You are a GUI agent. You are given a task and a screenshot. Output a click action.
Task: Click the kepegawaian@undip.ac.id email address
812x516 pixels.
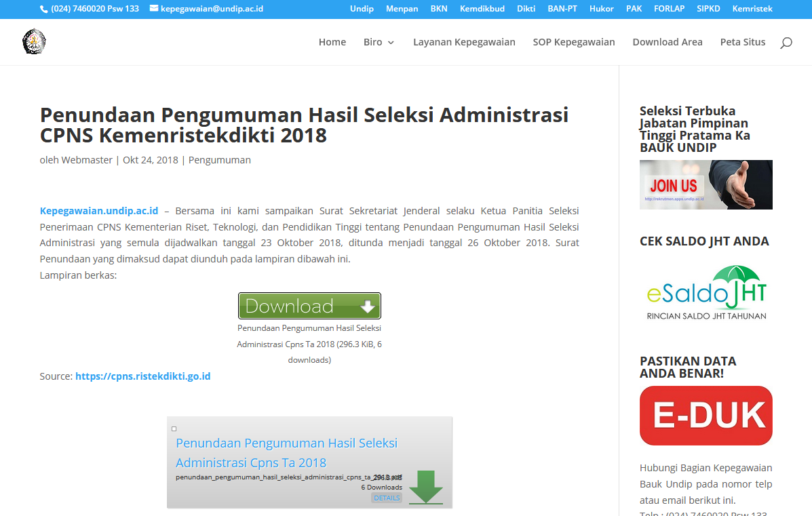coord(212,9)
